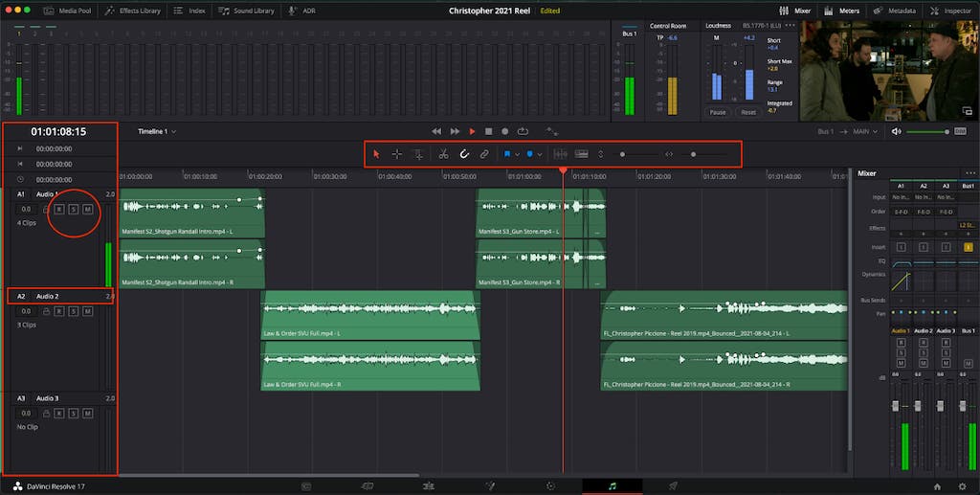Image resolution: width=980 pixels, height=495 pixels.
Task: Add a blue marker
Action: click(529, 154)
